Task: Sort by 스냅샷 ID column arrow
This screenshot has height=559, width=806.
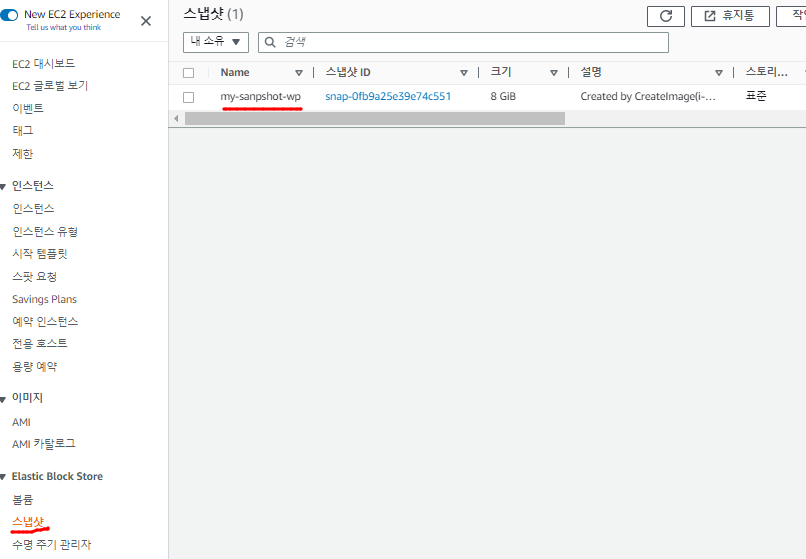Action: click(x=464, y=73)
